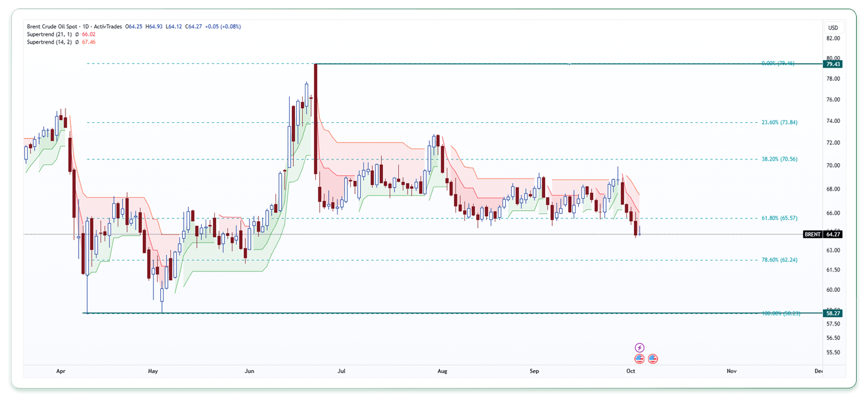Click the Supertrend value 67.46 in legend
868x397 pixels.
point(89,42)
